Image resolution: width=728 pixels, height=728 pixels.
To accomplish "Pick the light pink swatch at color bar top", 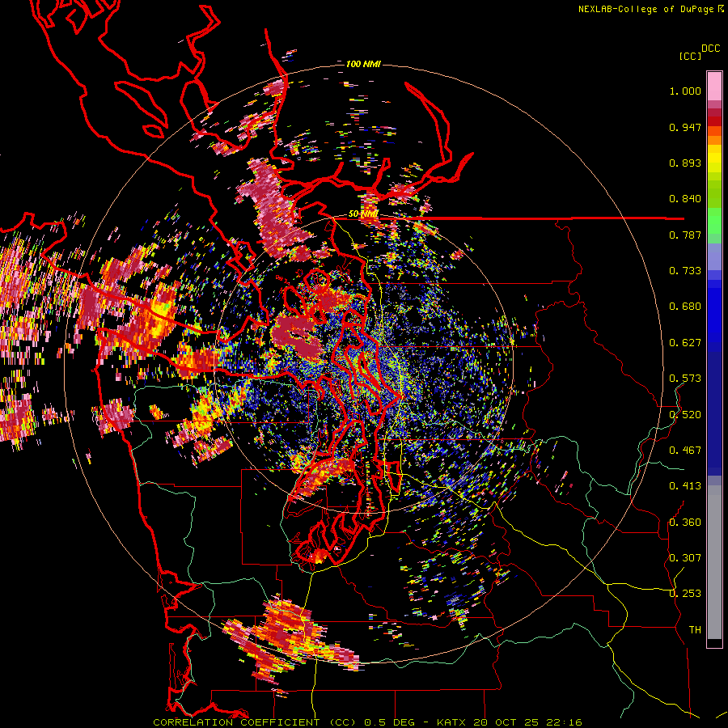I will click(x=714, y=86).
